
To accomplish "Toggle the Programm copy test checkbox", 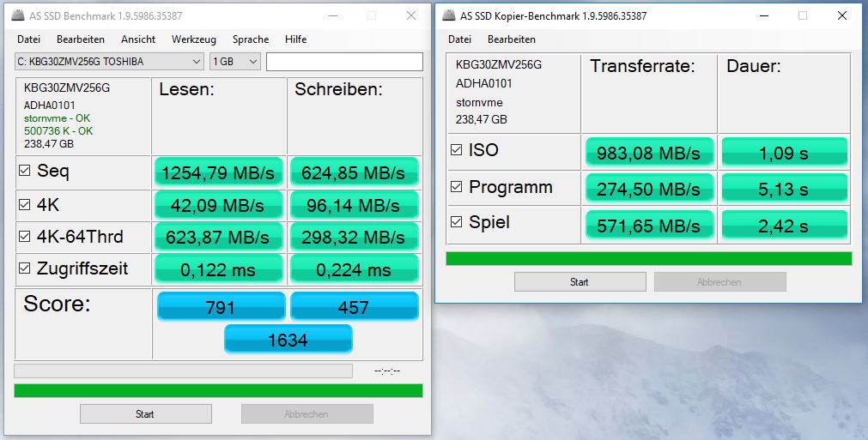I will [456, 187].
